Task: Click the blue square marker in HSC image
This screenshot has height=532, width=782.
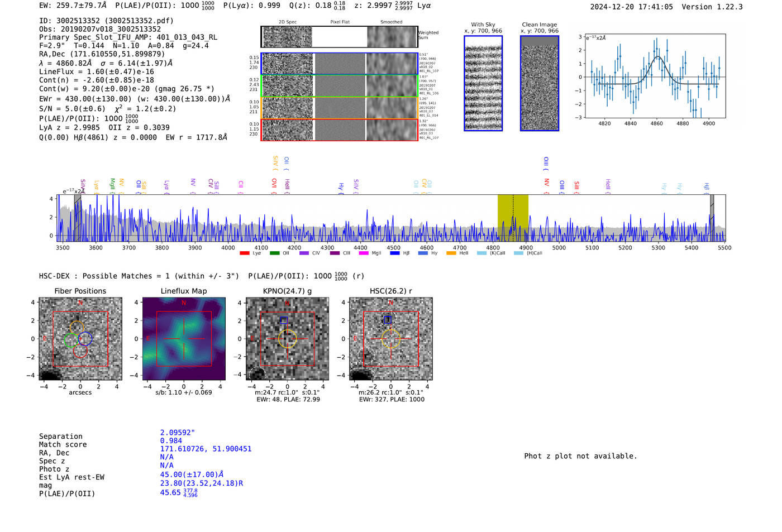Action: (x=388, y=319)
